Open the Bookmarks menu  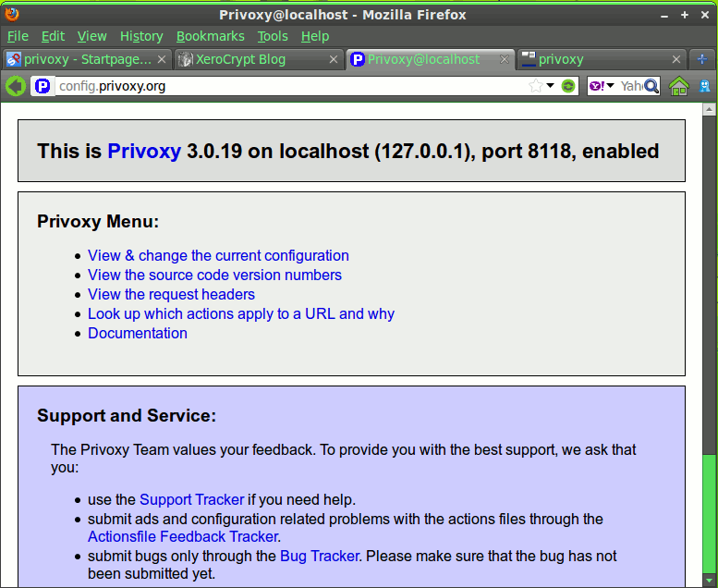click(210, 36)
